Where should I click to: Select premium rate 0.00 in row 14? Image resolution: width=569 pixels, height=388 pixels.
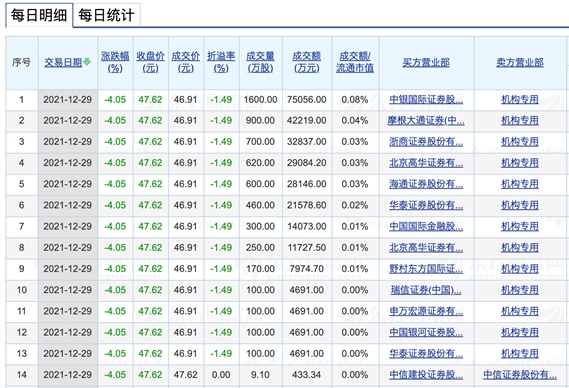221,375
